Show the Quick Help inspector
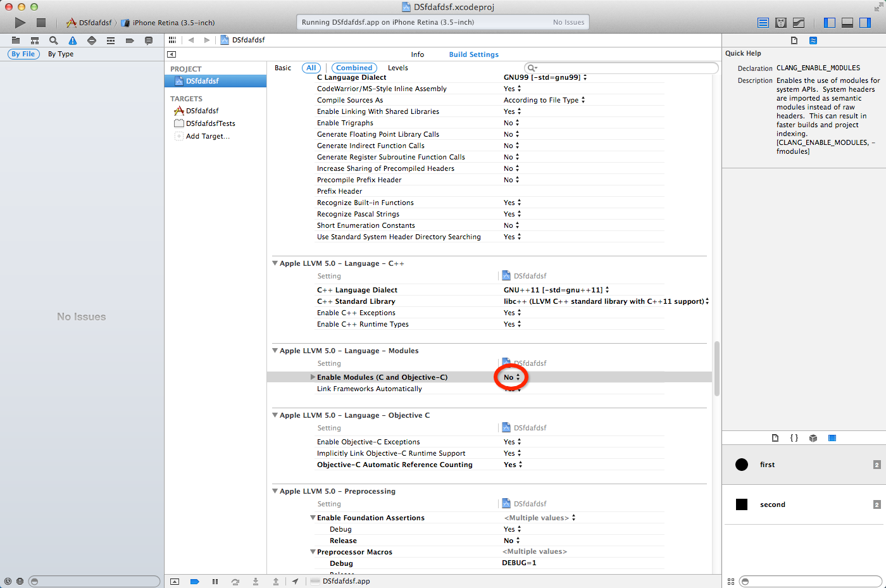Viewport: 886px width, 588px height. pyautogui.click(x=813, y=41)
